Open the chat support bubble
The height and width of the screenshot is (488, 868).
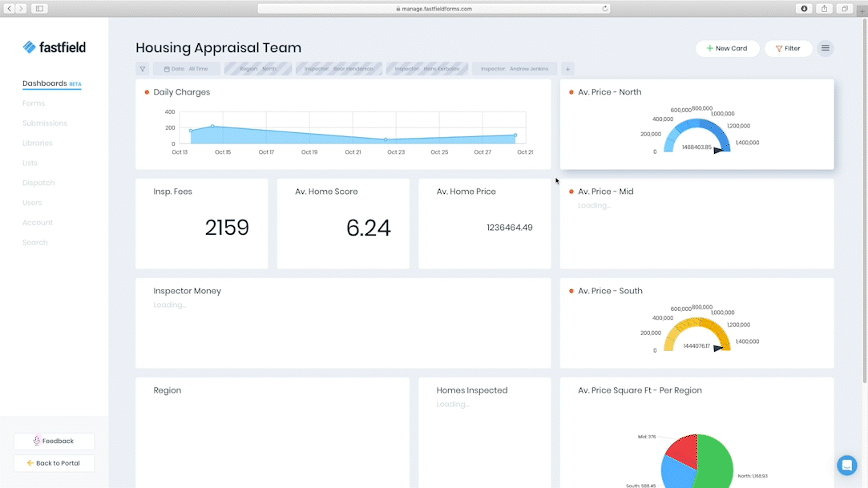point(846,465)
